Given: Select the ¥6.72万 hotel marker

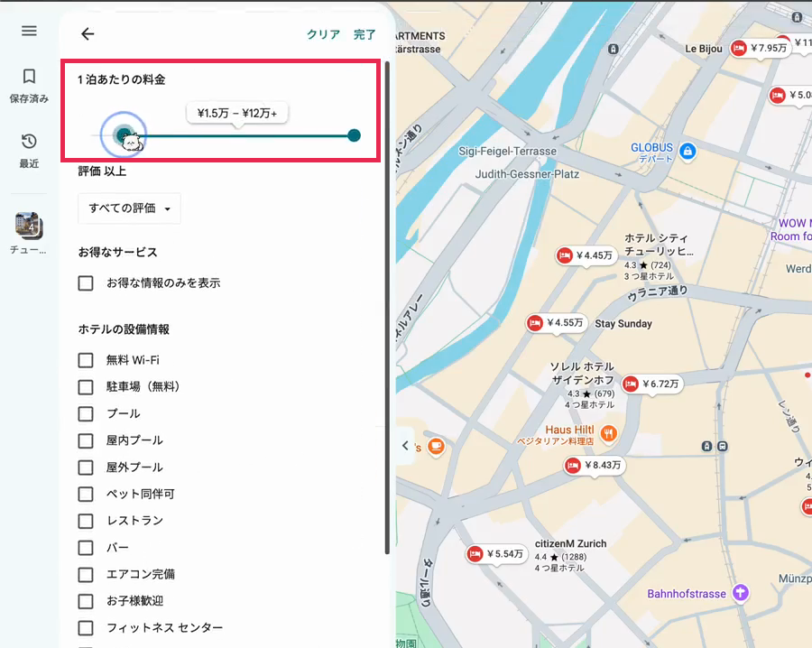Looking at the screenshot, I should point(652,384).
